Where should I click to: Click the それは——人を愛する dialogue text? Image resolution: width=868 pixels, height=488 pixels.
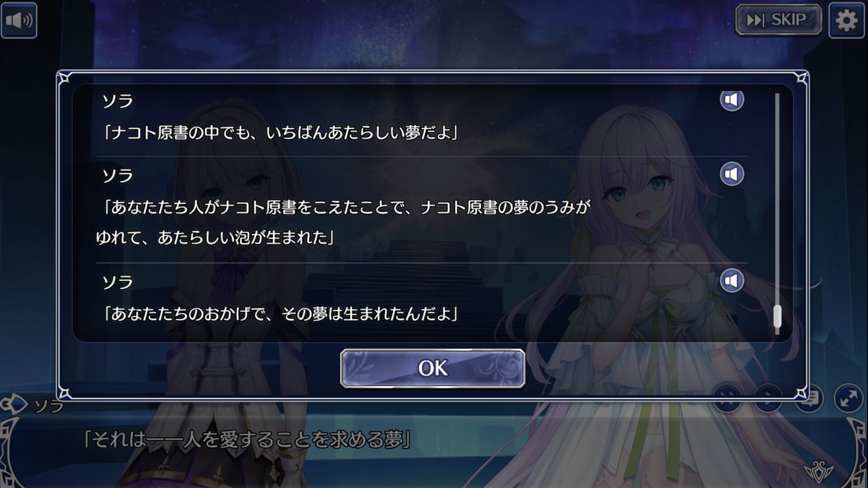[247, 439]
